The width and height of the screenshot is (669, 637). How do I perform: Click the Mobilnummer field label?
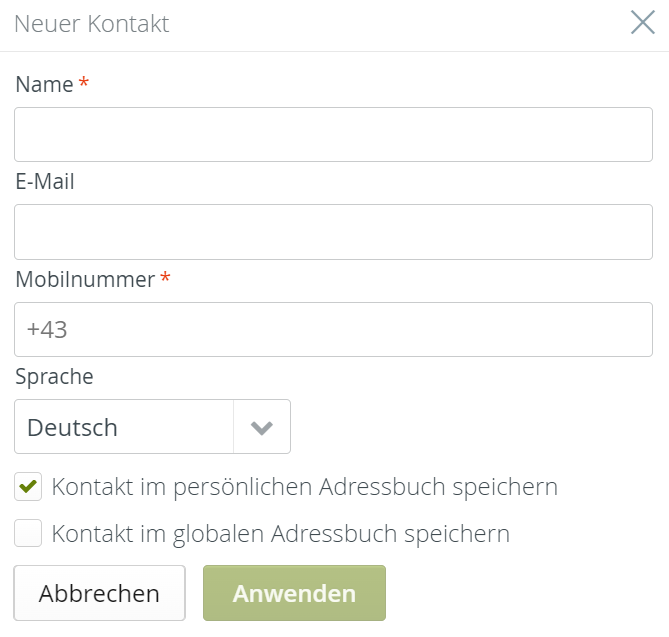point(85,280)
